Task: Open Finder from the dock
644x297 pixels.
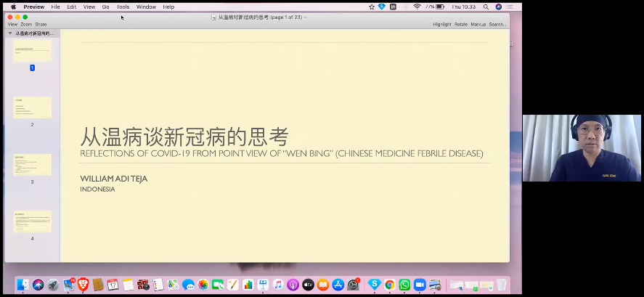Action: (x=23, y=285)
